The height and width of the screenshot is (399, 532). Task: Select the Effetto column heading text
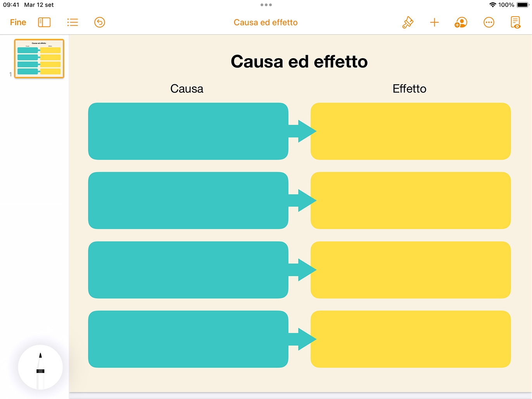point(409,89)
